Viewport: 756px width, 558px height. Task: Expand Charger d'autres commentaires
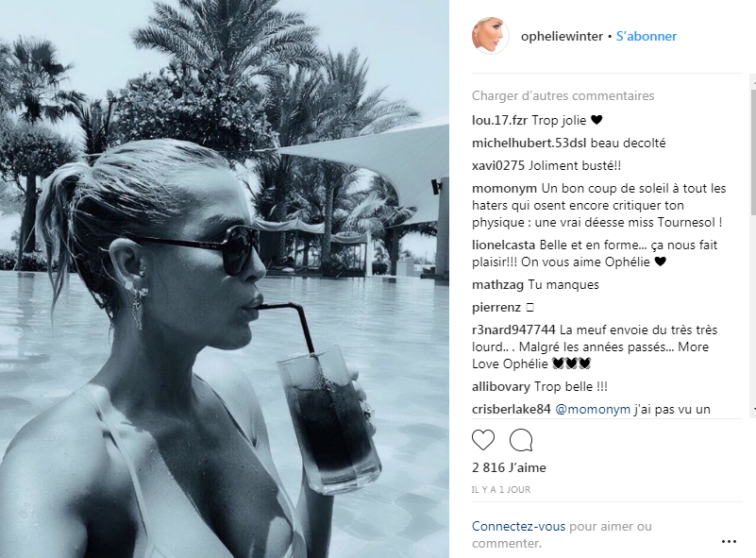coord(563,95)
